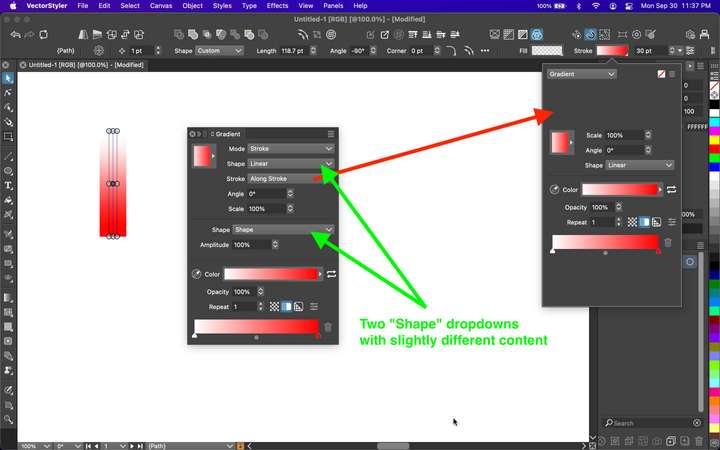Screen dimensions: 720x450
Task: Click the variable width profile icon in context bar
Action: pyautogui.click(x=469, y=51)
